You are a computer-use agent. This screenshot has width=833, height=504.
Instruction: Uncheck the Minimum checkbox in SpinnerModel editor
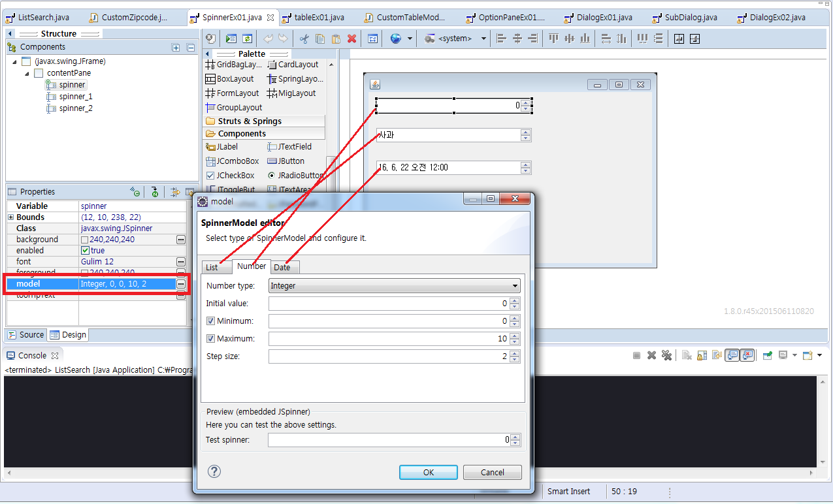coord(210,321)
